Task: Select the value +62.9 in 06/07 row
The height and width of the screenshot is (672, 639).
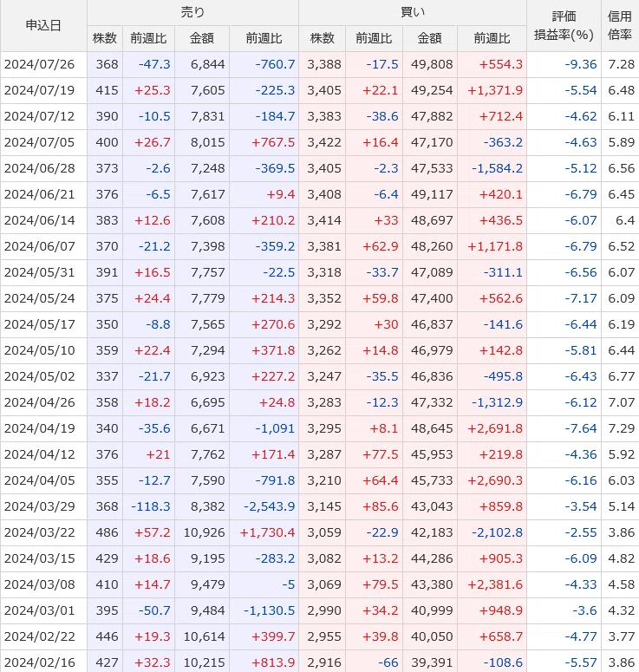Action: pos(375,247)
